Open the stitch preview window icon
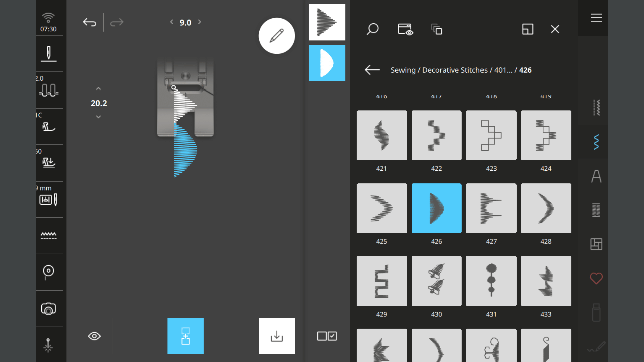The height and width of the screenshot is (362, 644). pyautogui.click(x=406, y=29)
